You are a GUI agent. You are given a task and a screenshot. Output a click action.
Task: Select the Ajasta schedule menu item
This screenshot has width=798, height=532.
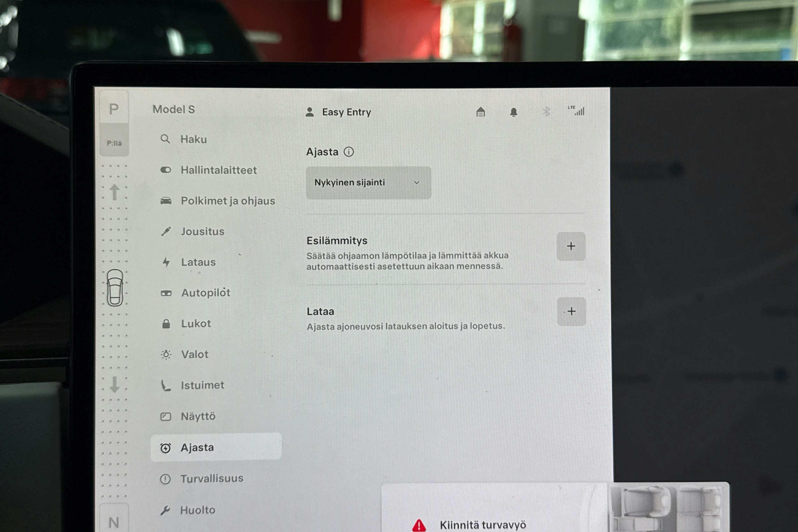pyautogui.click(x=216, y=447)
